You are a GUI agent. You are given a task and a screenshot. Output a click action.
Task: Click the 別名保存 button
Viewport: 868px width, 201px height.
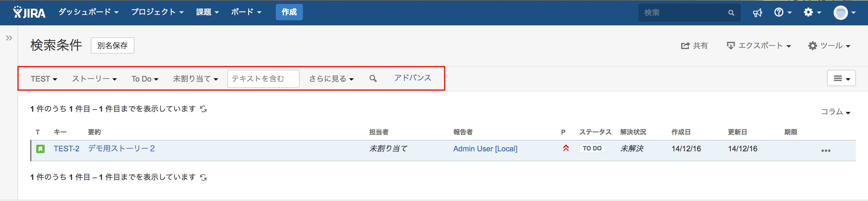[x=112, y=46]
